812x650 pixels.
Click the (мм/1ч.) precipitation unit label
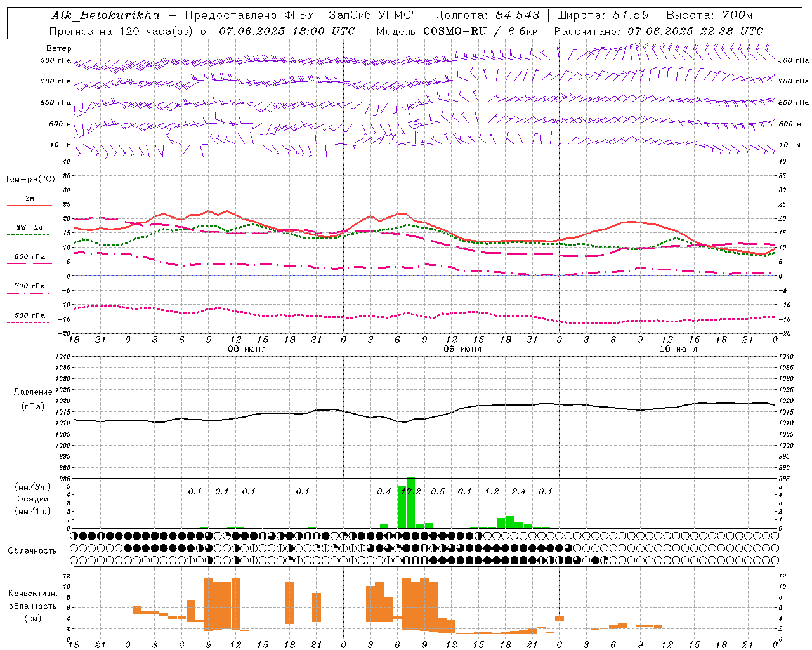[32, 511]
